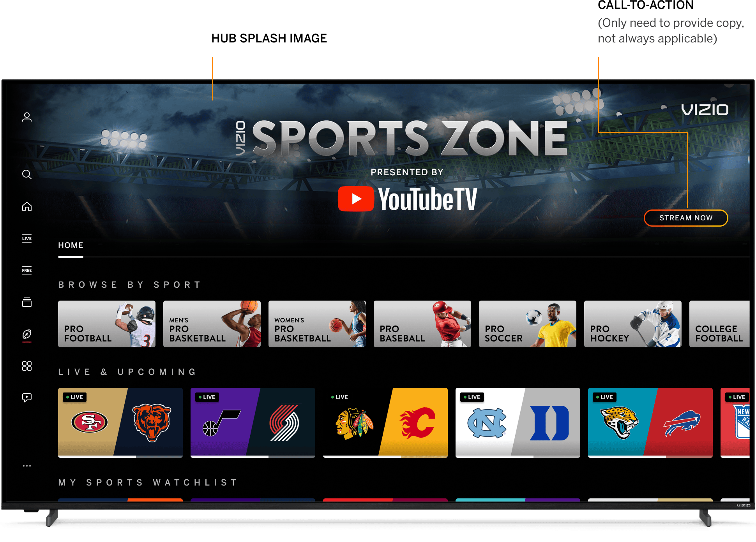Click the STREAM NOW call-to-action button
Image resolution: width=756 pixels, height=542 pixels.
686,218
